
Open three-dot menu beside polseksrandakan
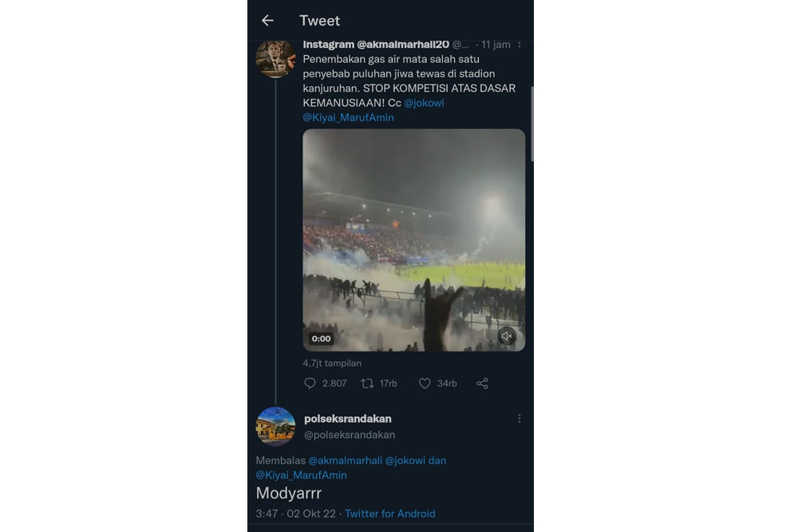519,418
